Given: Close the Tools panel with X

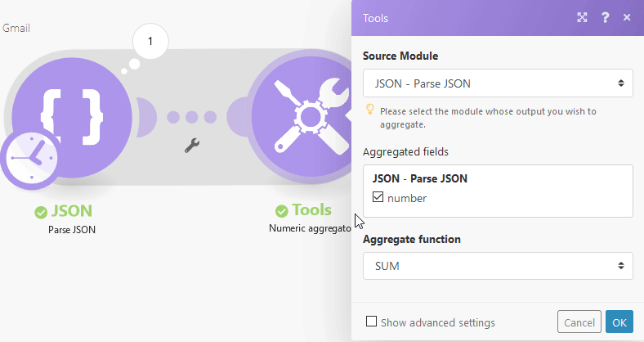Looking at the screenshot, I should click(627, 17).
